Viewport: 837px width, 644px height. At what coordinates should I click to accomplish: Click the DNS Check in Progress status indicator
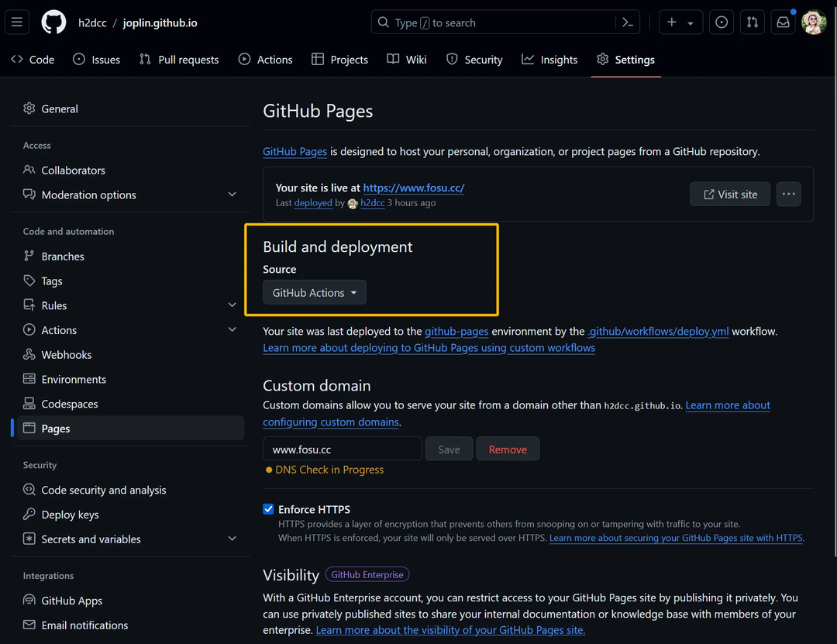324,470
